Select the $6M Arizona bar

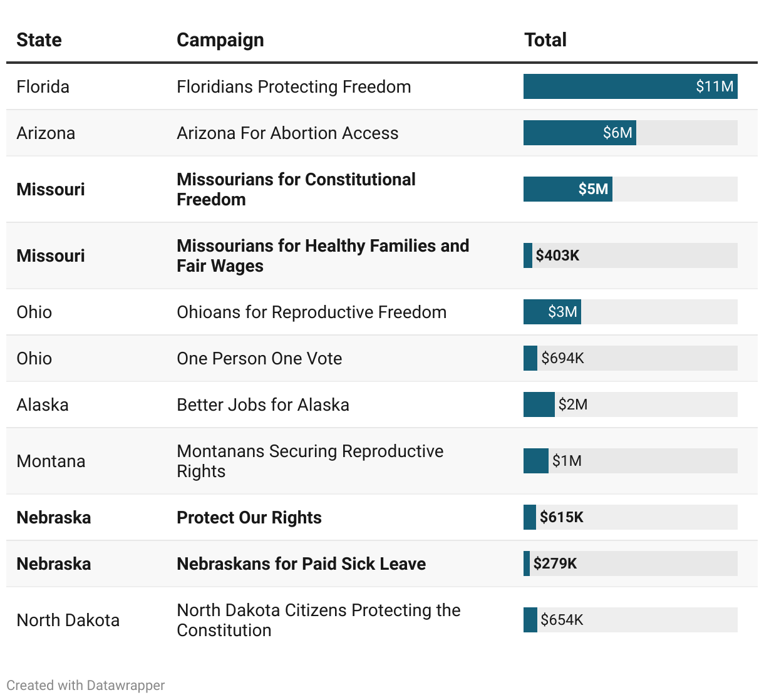[579, 133]
